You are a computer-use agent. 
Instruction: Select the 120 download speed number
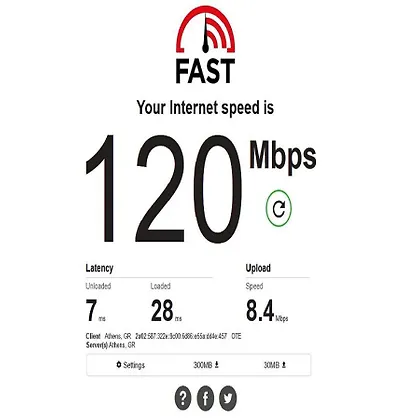(x=164, y=189)
